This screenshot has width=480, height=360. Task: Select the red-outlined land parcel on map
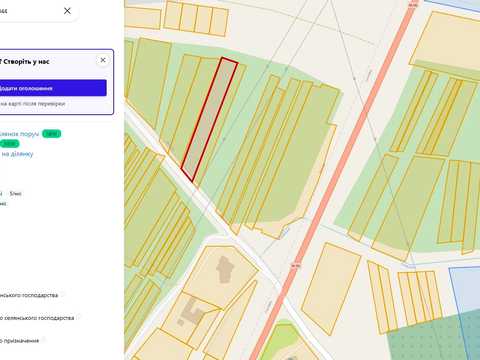[209, 119]
